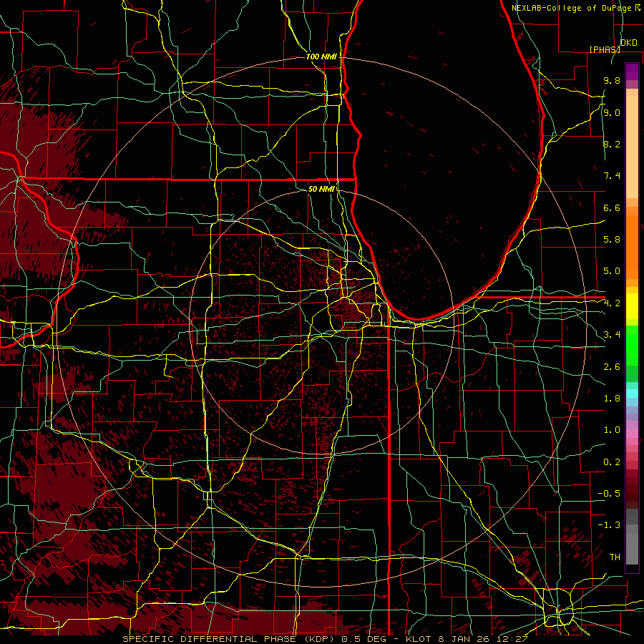Screen dimensions: 644x644
Task: Click the 8.2 scale value
Action: 612,144
